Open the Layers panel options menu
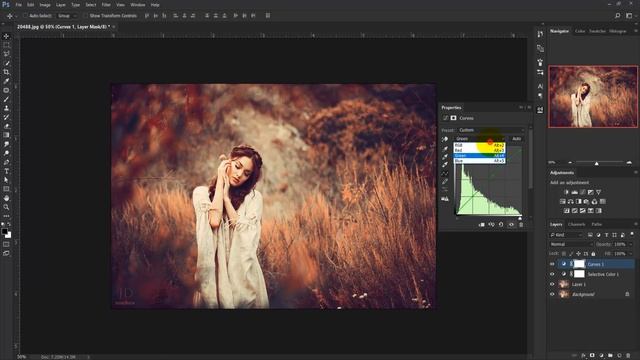 (636, 224)
